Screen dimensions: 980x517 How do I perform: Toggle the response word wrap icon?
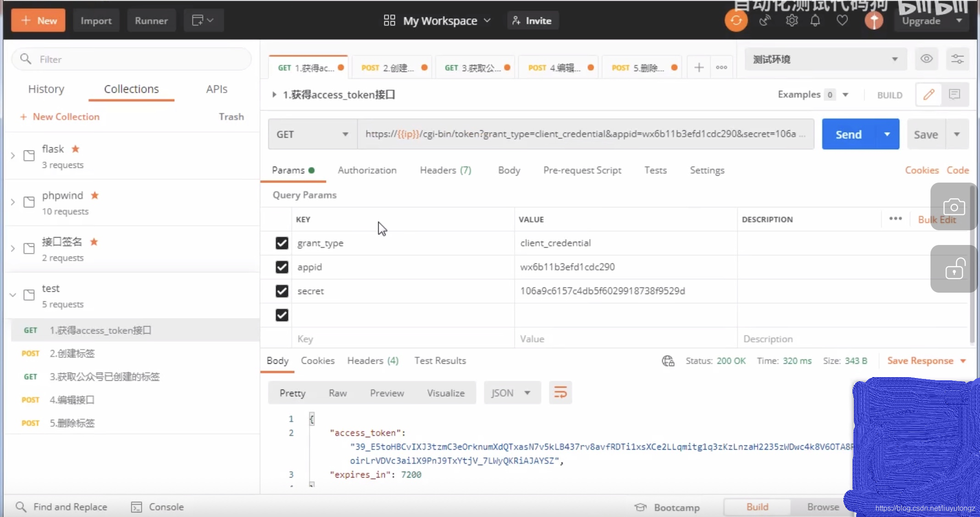(560, 393)
